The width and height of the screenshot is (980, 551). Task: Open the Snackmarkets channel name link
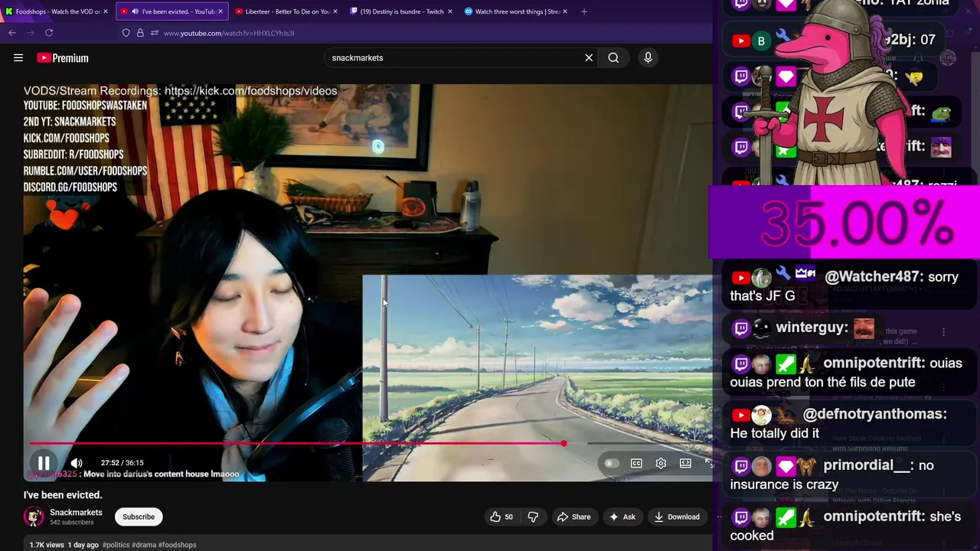pyautogui.click(x=76, y=512)
